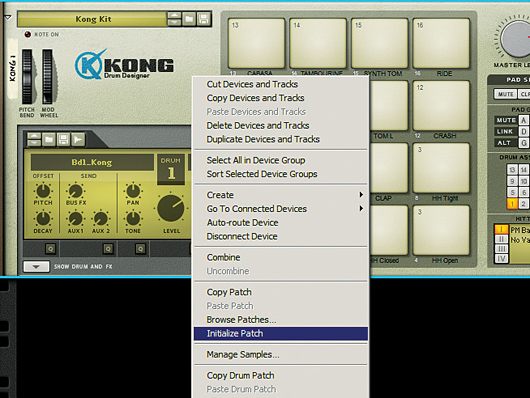
Task: Trigger pad 16 labeled RIDE
Action: 441,44
